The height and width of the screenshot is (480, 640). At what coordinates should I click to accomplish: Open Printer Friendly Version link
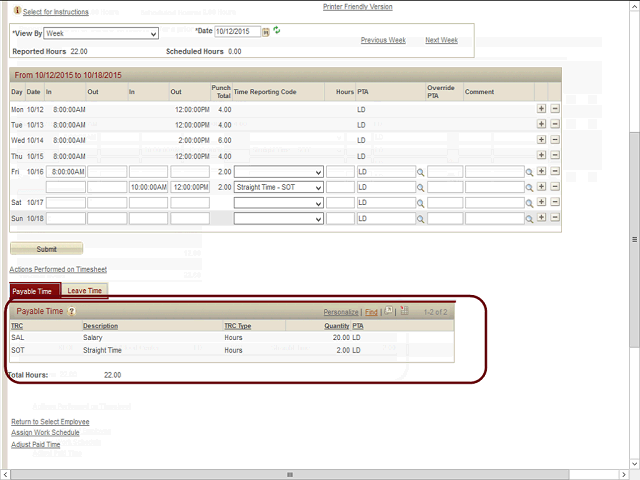coord(358,7)
